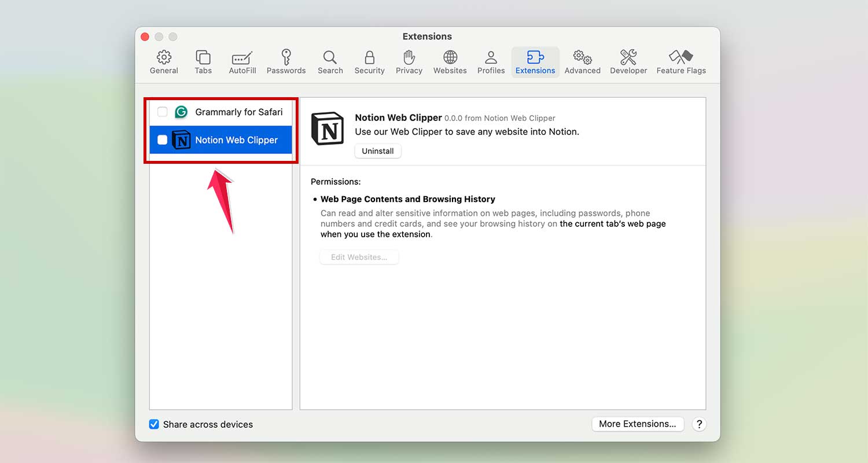Viewport: 868px width, 463px height.
Task: Open the Search preferences pane
Action: click(x=330, y=61)
